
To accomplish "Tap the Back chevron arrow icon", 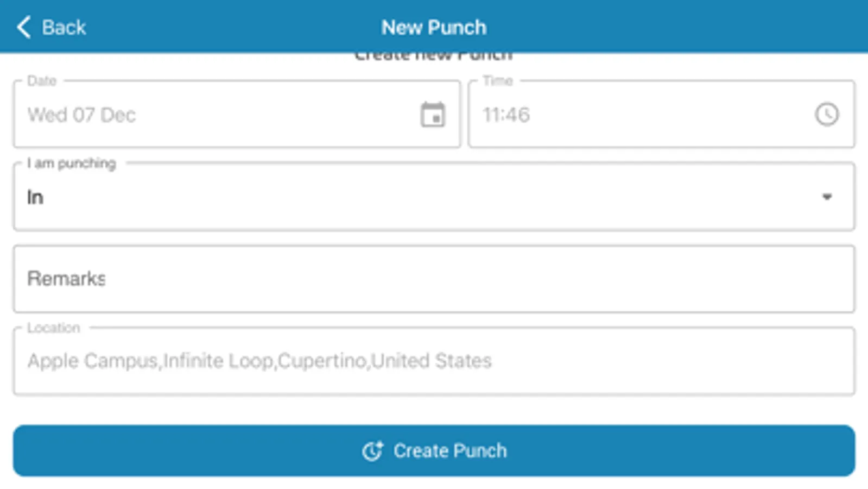I will (x=24, y=27).
